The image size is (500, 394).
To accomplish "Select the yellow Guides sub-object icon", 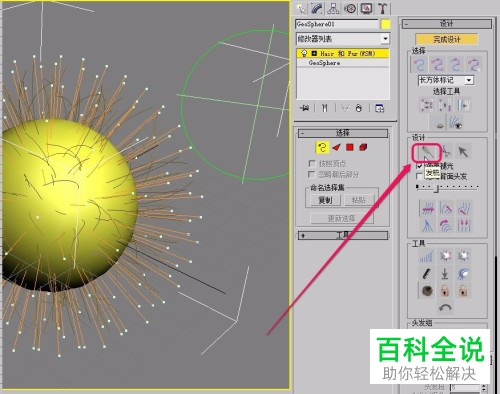I will point(322,147).
